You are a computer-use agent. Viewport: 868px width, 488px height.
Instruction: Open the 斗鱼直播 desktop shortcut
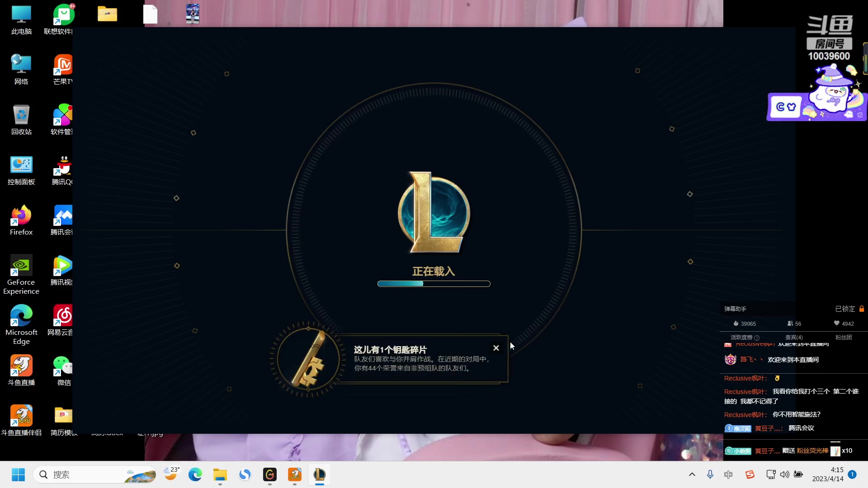[x=21, y=371]
